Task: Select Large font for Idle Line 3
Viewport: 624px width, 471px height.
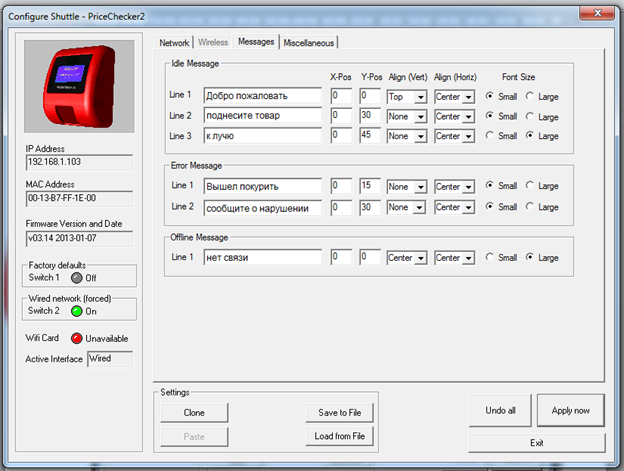Action: (x=529, y=135)
